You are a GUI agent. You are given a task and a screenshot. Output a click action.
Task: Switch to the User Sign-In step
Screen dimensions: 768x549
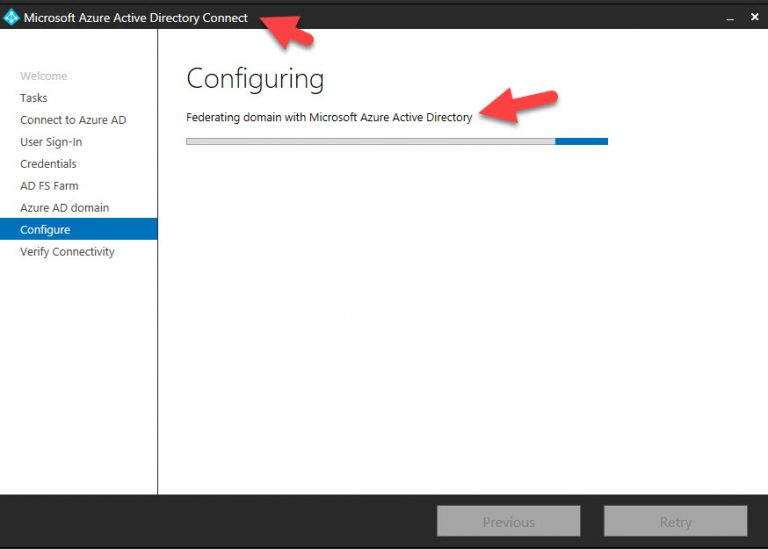click(51, 142)
